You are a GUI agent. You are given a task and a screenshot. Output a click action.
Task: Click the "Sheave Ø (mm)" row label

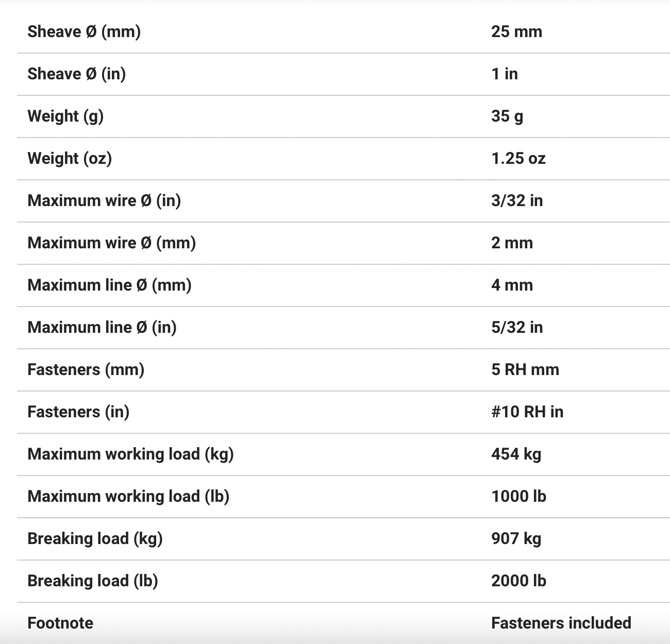(84, 31)
